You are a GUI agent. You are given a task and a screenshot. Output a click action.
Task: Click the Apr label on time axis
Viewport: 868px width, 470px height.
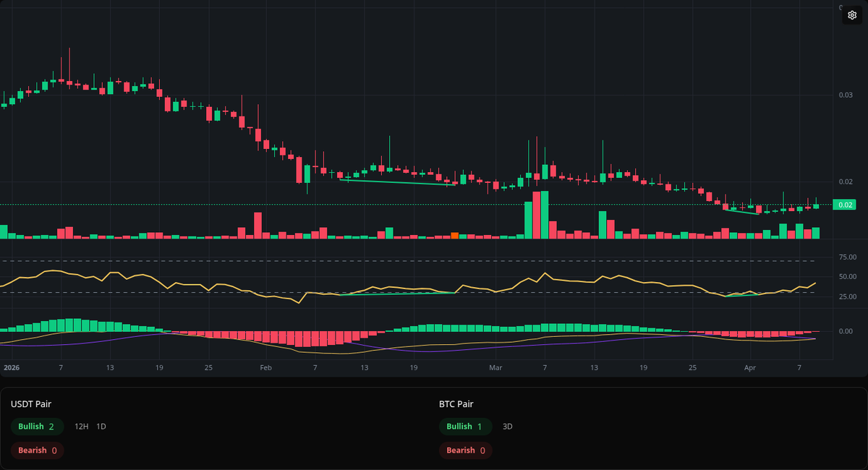pyautogui.click(x=752, y=367)
